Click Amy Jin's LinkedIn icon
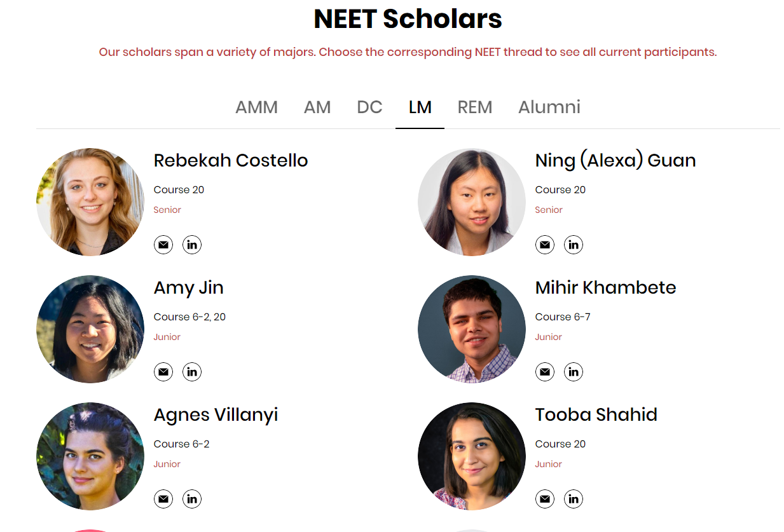Screen dimensions: 784x532 pos(192,372)
